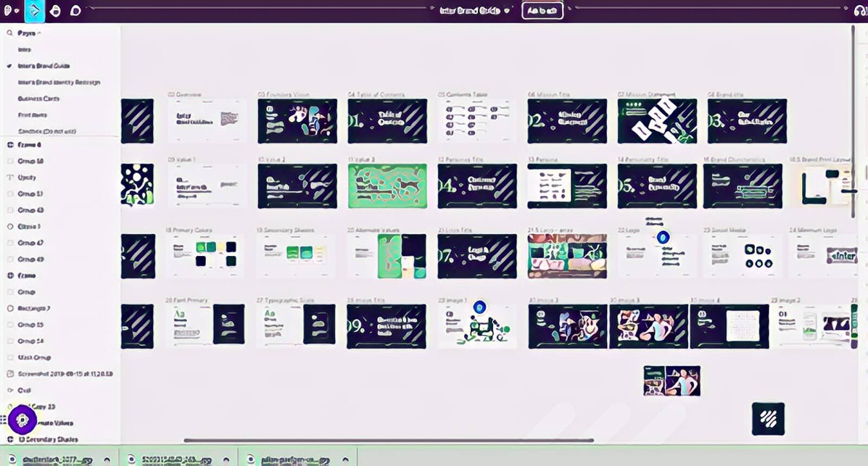The height and width of the screenshot is (466, 868).
Task: Click the Mask Group layer icon
Action: (10, 358)
